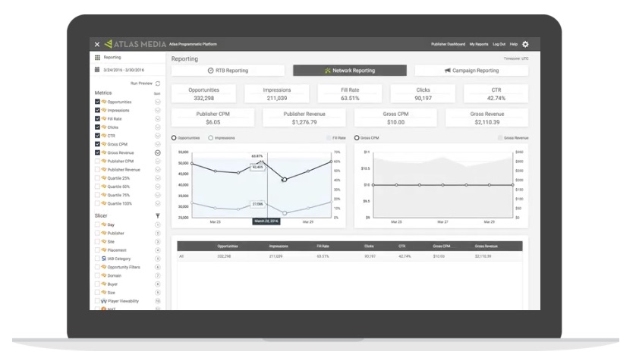
Task: Click the order number circle beside Publisher slicer
Action: 157,233
